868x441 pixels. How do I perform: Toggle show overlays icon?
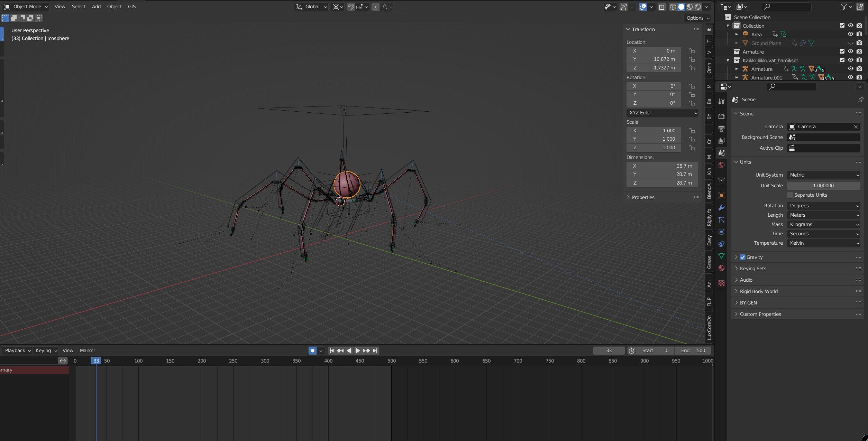pos(643,7)
